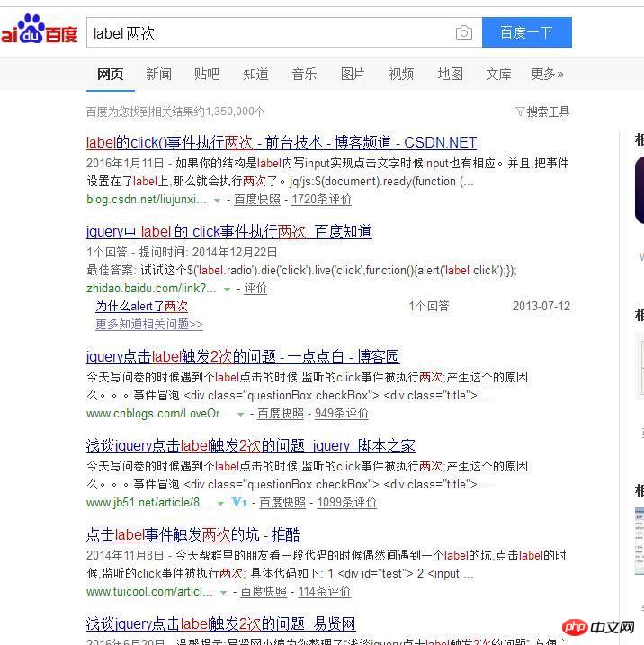Click the 114条评价 link

tap(324, 592)
